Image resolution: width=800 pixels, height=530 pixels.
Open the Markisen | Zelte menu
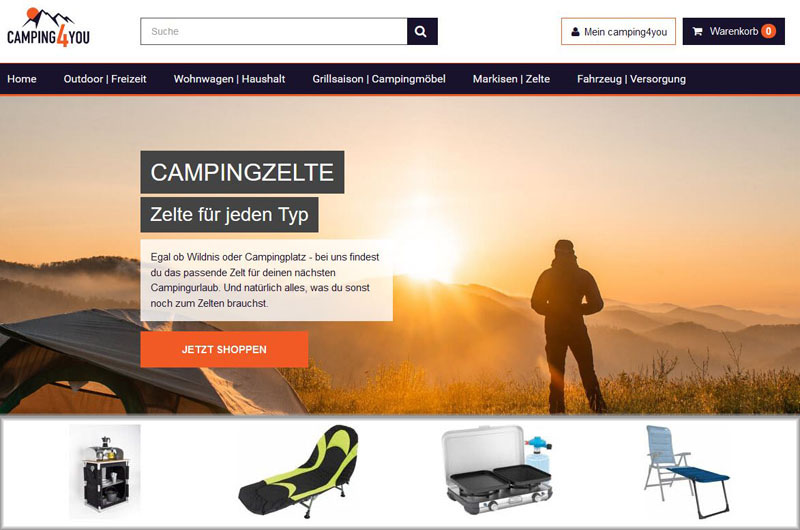(x=511, y=79)
